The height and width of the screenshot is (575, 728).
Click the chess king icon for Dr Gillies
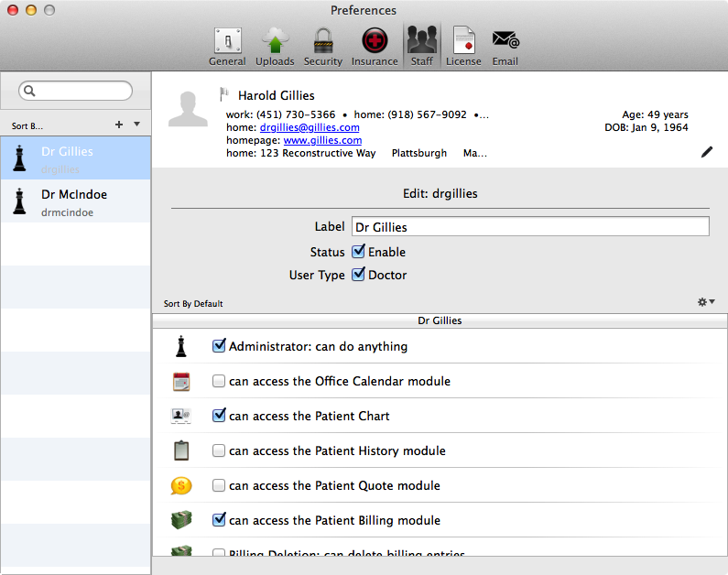(x=19, y=157)
